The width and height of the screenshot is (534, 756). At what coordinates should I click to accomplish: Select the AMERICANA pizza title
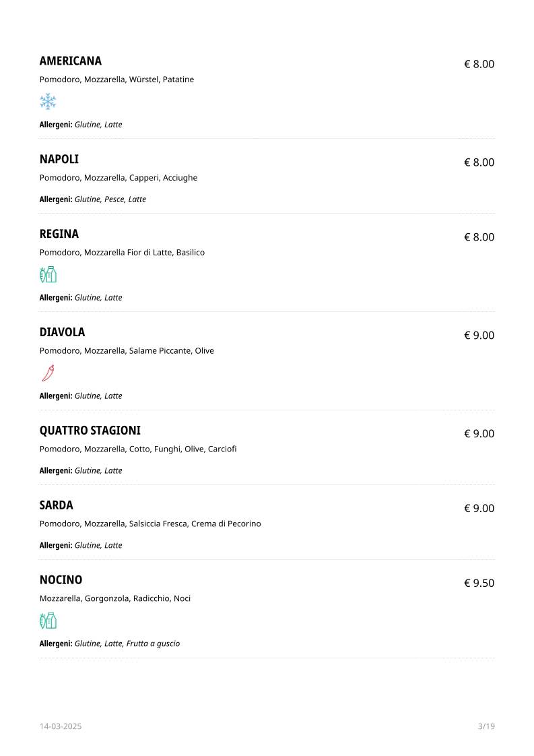click(x=70, y=61)
